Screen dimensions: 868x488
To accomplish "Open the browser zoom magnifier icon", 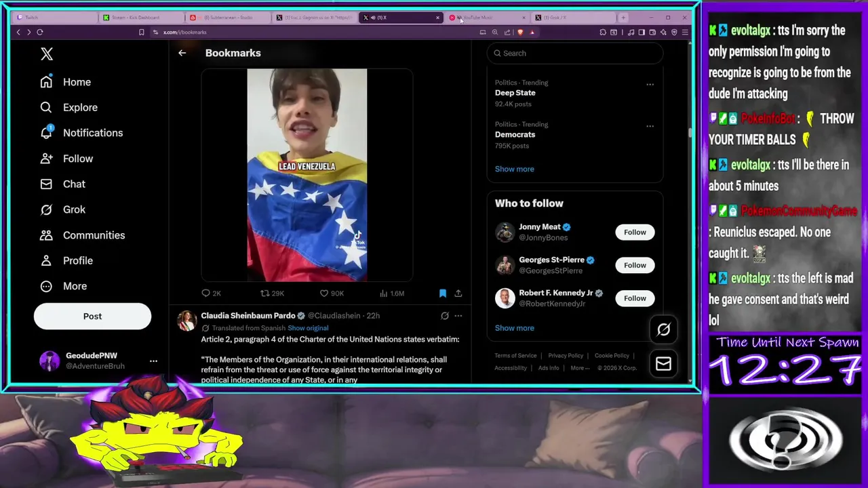I will pos(495,32).
